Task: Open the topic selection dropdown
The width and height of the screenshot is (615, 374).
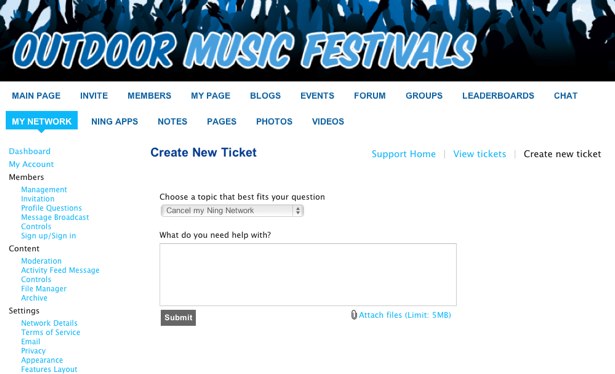Action: click(232, 211)
